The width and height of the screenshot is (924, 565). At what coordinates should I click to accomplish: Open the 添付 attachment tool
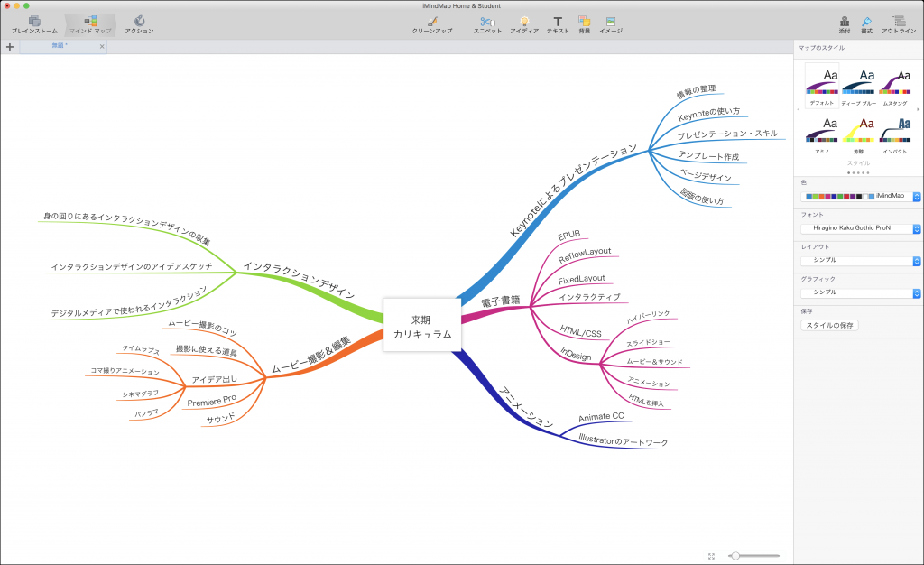pyautogui.click(x=844, y=23)
